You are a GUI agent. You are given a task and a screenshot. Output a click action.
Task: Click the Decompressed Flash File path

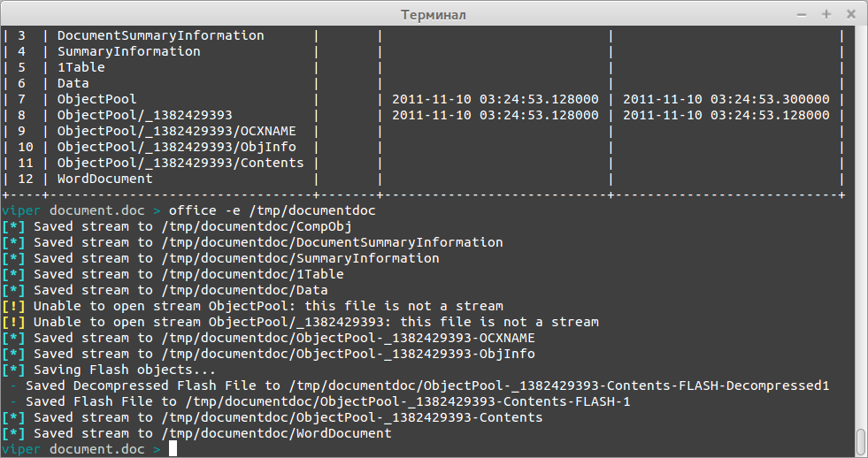[559, 385]
